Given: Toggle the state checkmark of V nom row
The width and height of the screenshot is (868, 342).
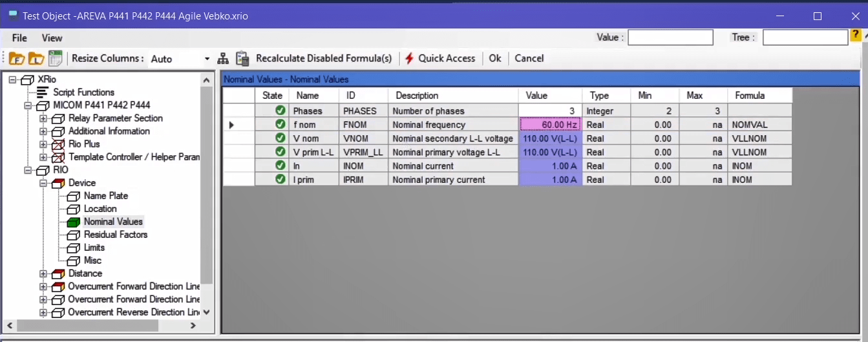Looking at the screenshot, I should click(x=280, y=138).
